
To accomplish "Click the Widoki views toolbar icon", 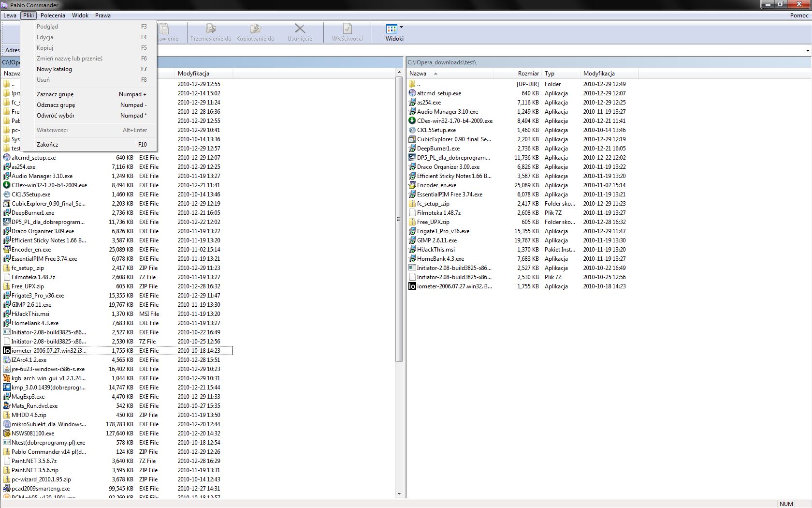I will point(391,29).
